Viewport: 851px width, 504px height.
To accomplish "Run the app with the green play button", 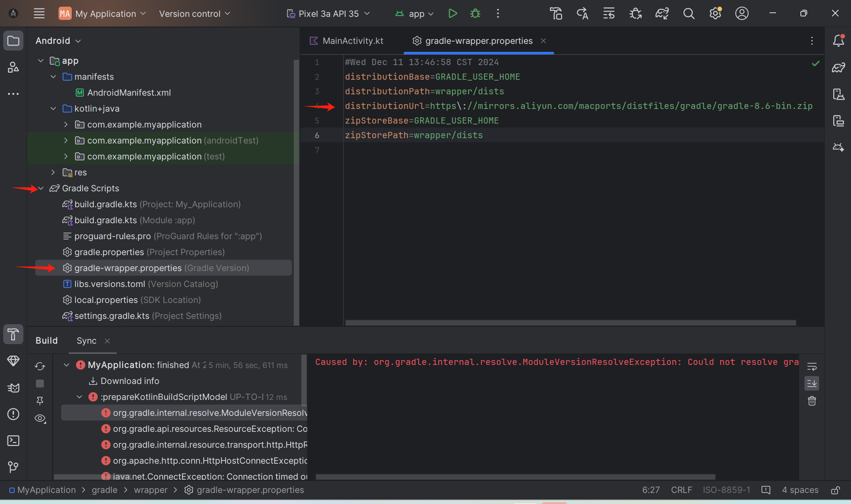I will click(453, 14).
